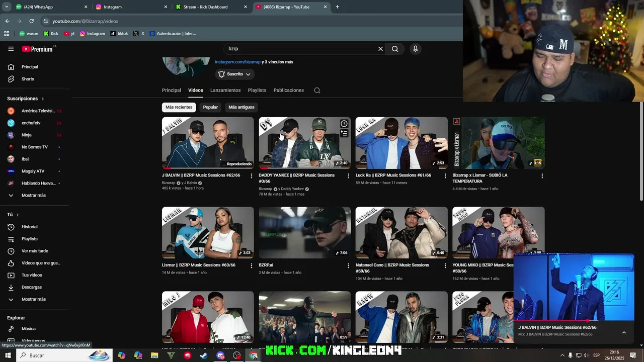Open options for BZRP.ai video
Viewport: 644px width, 362px height.
[348, 266]
